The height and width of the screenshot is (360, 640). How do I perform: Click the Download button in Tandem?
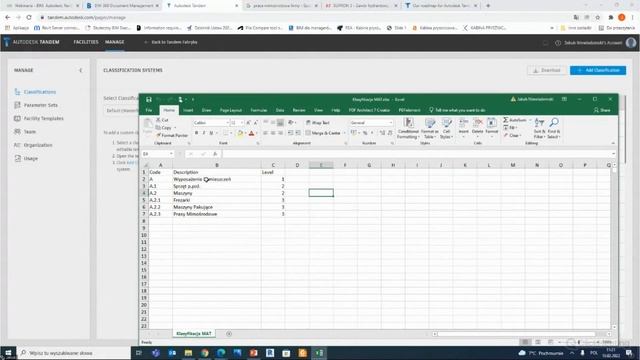(547, 70)
